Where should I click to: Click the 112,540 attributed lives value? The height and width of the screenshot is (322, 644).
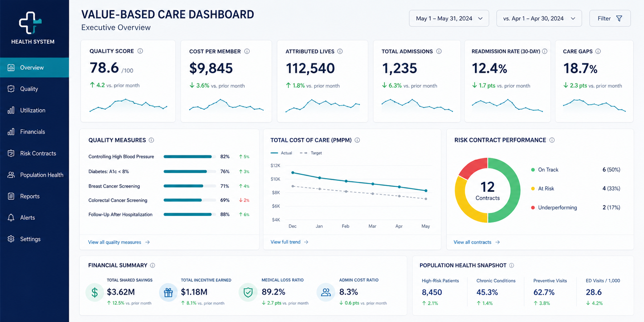pos(310,68)
